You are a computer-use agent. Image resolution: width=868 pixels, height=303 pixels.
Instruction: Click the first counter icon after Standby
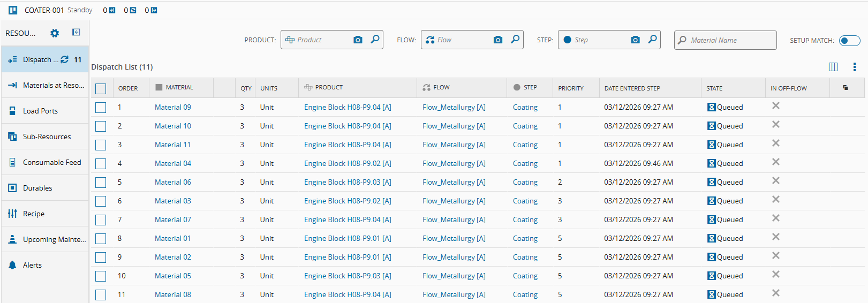click(x=112, y=10)
